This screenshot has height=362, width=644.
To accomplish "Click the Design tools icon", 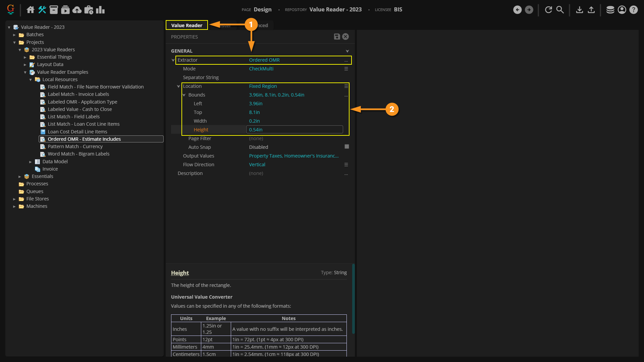I will coord(42,10).
